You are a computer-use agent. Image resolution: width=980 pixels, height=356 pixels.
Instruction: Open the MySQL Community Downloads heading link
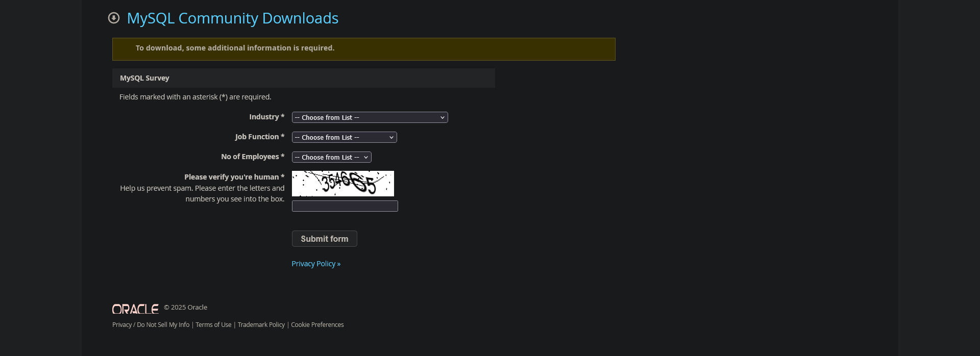pos(233,18)
